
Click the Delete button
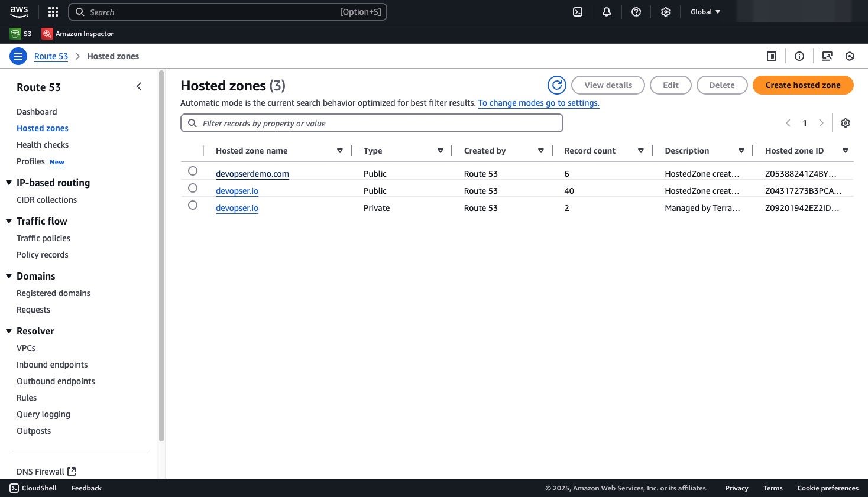[x=722, y=85]
